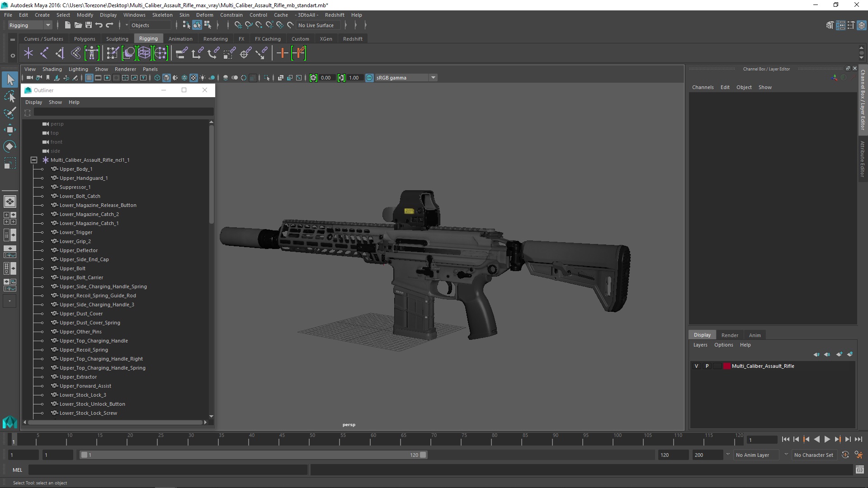868x488 pixels.
Task: Select the Rotate tool in the toolbox
Action: pyautogui.click(x=9, y=146)
